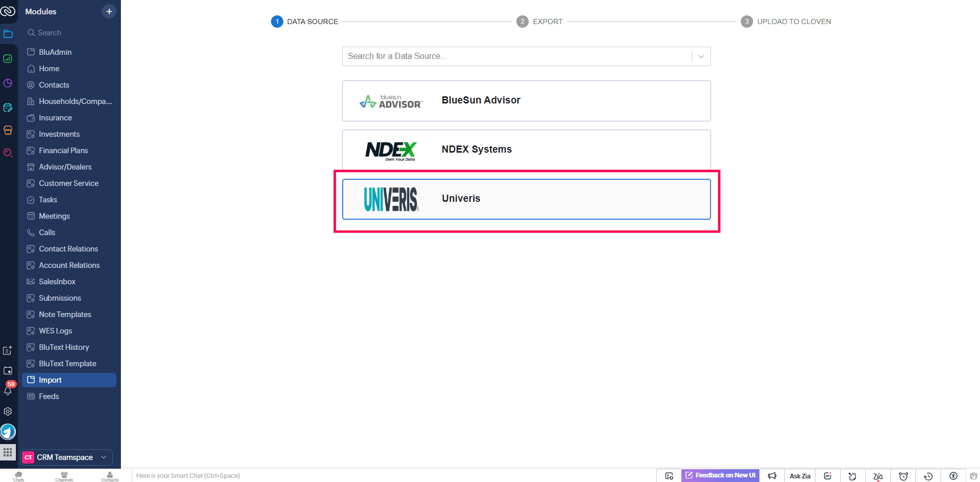The width and height of the screenshot is (980, 482).
Task: Open the Meetings module
Action: click(x=69, y=216)
